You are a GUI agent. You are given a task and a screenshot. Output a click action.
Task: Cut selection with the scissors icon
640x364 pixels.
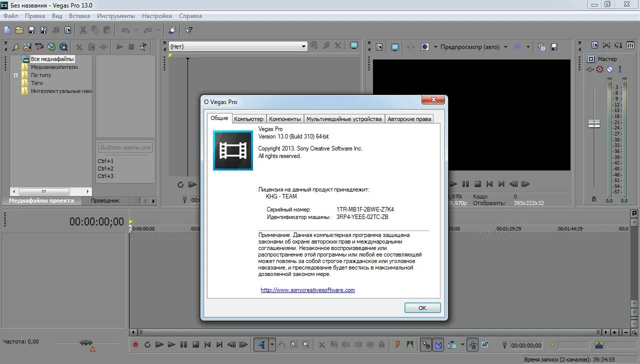click(83, 30)
